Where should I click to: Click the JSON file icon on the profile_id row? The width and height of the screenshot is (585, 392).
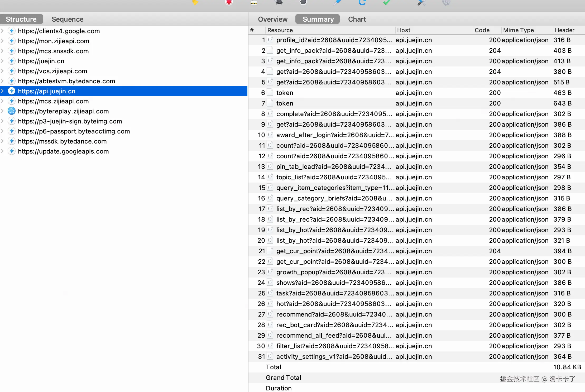point(270,40)
